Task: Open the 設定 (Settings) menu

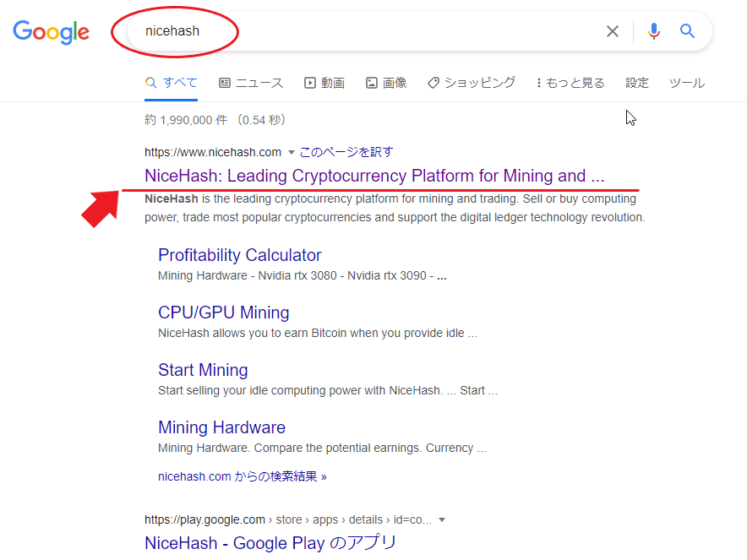Action: [636, 82]
